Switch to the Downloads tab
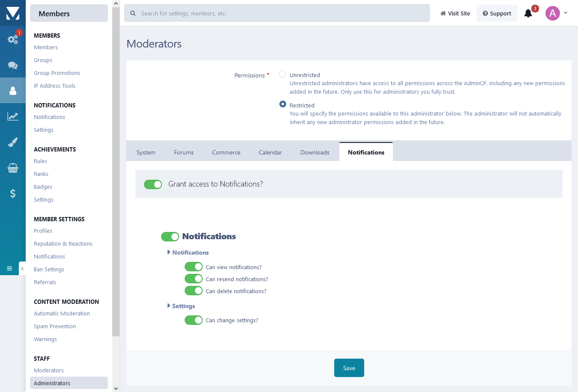Viewport: 578px width, 392px height. (315, 152)
